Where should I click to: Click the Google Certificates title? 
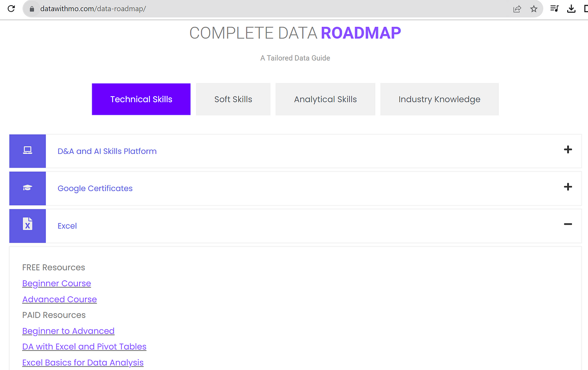click(95, 188)
